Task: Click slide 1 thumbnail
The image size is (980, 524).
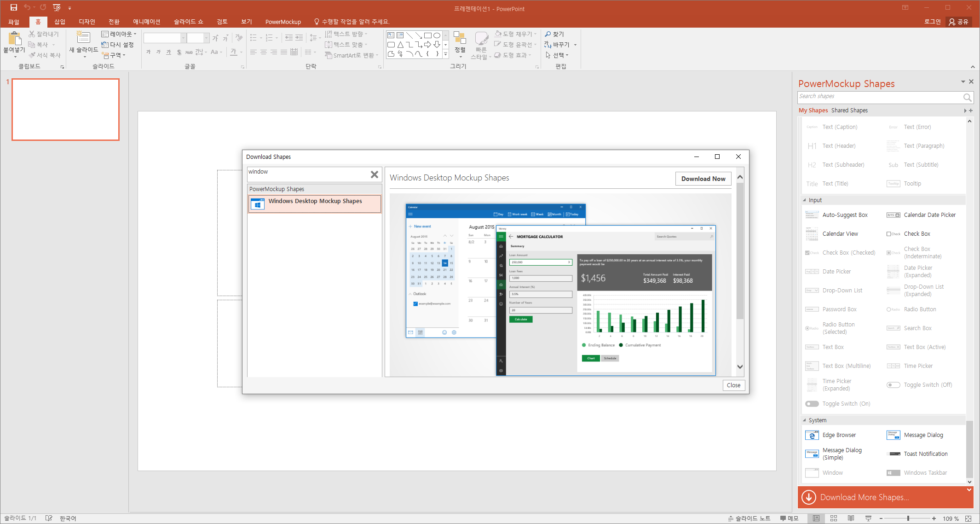Action: coord(65,110)
